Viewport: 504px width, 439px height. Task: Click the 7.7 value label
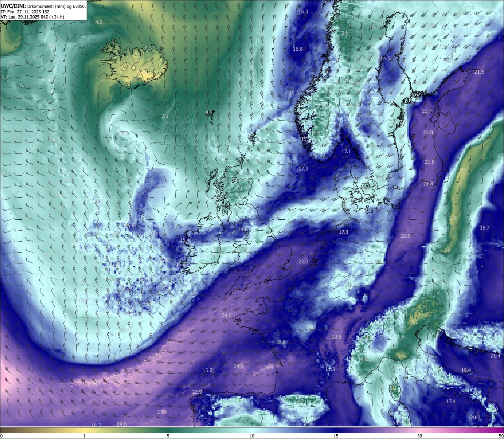tap(11, 63)
